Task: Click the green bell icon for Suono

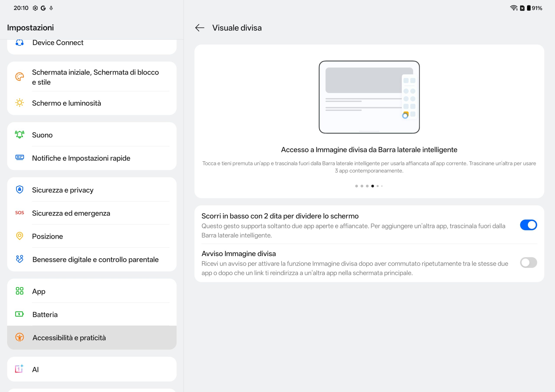Action: (20, 134)
